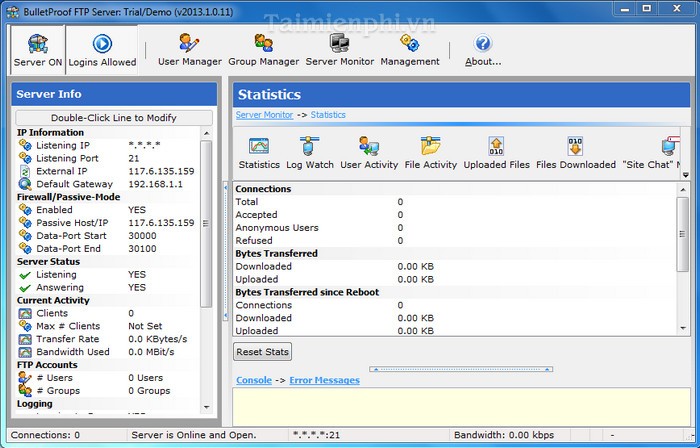Select the Listening IP row icon

[x=25, y=145]
